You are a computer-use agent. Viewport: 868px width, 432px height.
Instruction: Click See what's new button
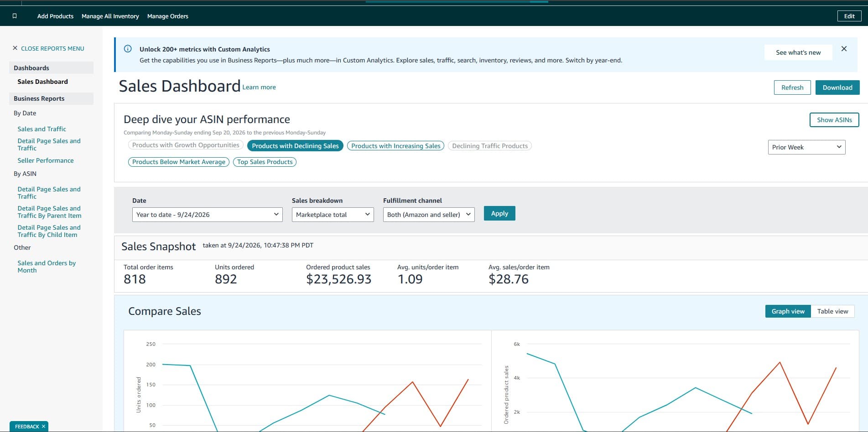click(798, 52)
